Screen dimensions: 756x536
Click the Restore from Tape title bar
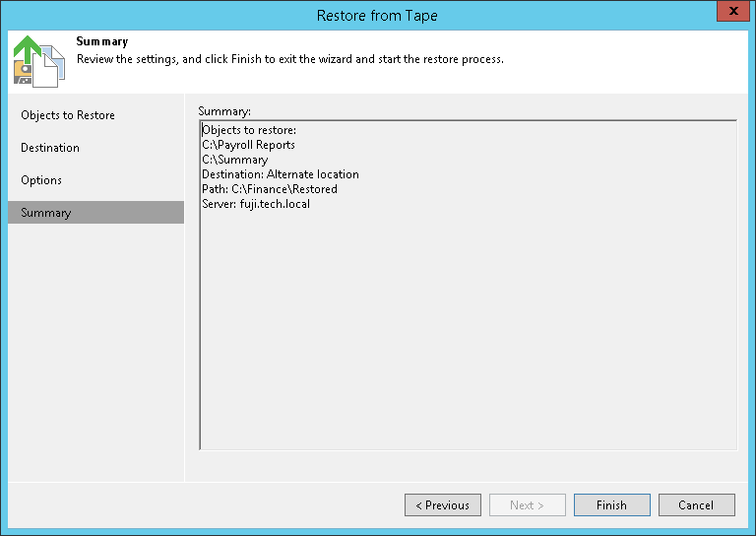(377, 16)
